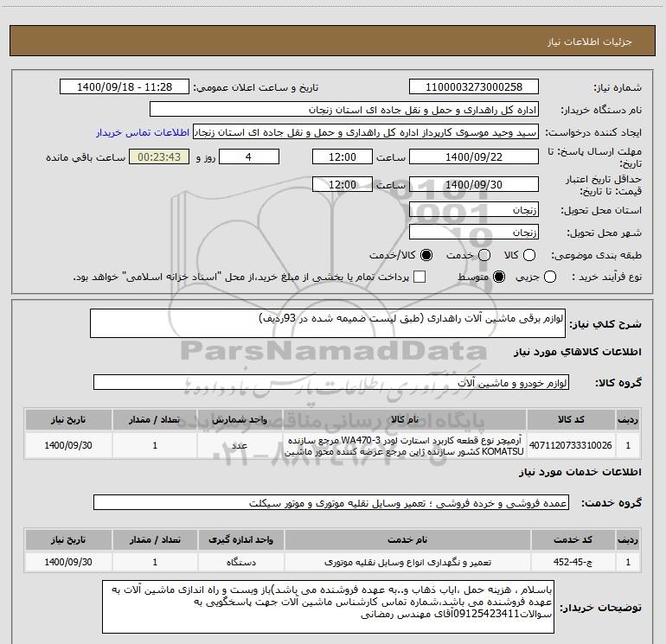Open the اطلاعات تماس خریدار link

pos(143,132)
